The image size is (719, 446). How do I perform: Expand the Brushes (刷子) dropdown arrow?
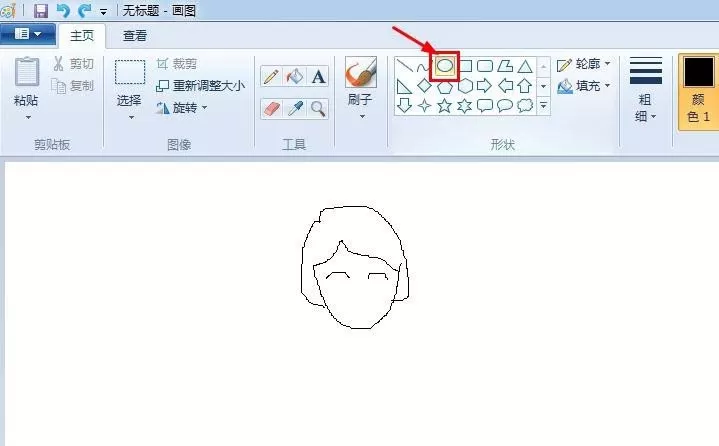(362, 116)
